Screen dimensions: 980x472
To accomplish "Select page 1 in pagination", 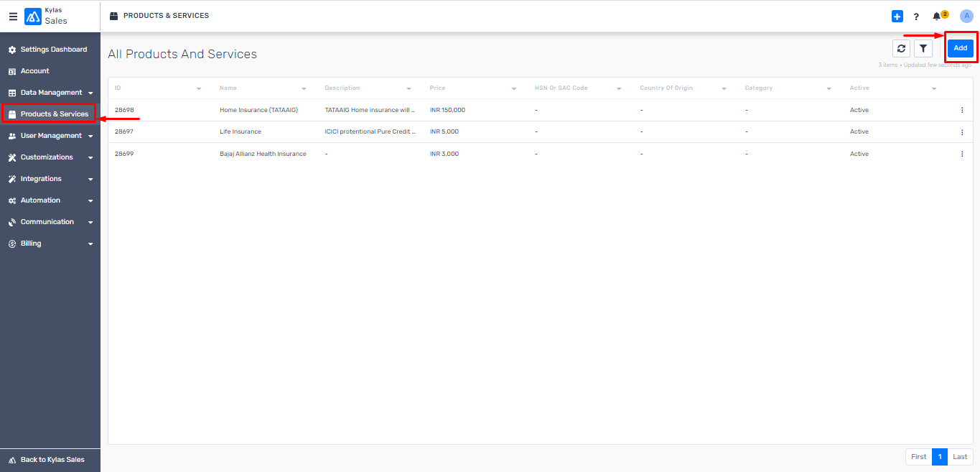I will click(x=940, y=457).
